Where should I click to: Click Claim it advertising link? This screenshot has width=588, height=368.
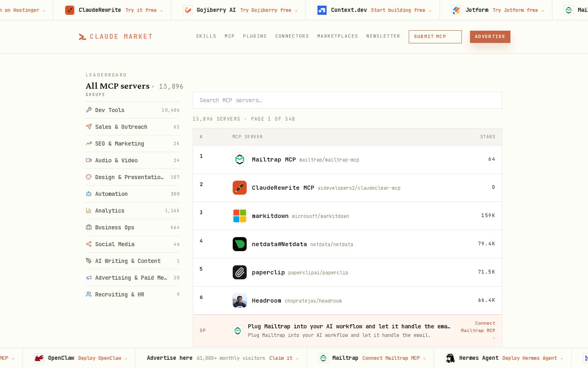click(283, 358)
